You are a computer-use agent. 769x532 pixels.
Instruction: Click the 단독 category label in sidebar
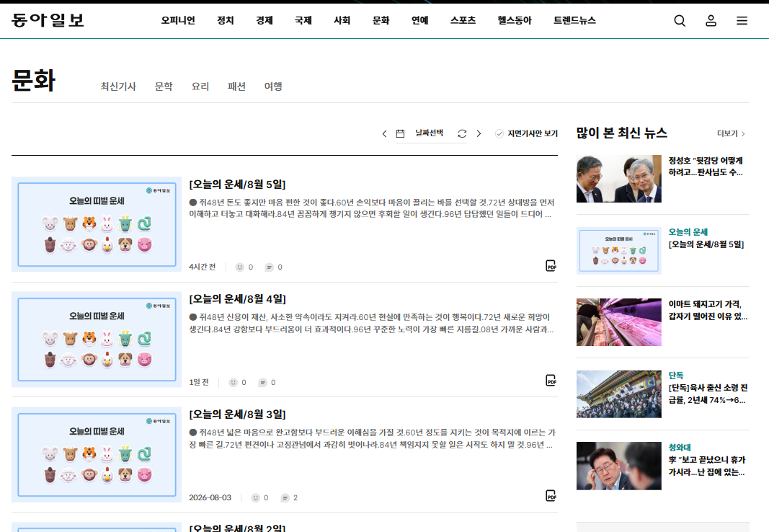pyautogui.click(x=676, y=376)
